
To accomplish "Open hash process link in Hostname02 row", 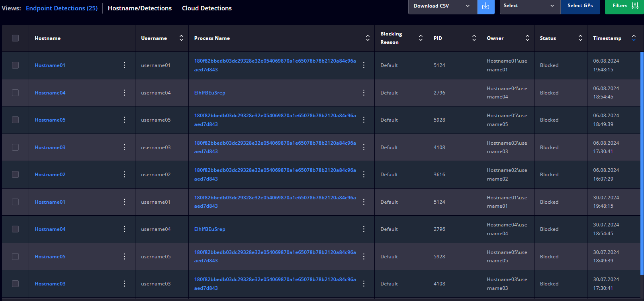I will (x=275, y=174).
